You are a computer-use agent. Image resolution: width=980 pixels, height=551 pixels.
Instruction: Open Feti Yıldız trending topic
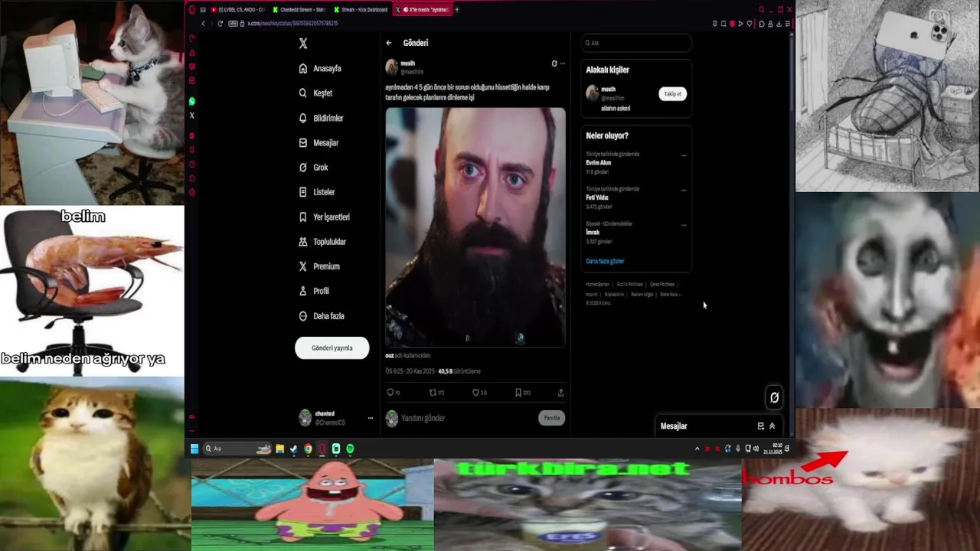(597, 197)
